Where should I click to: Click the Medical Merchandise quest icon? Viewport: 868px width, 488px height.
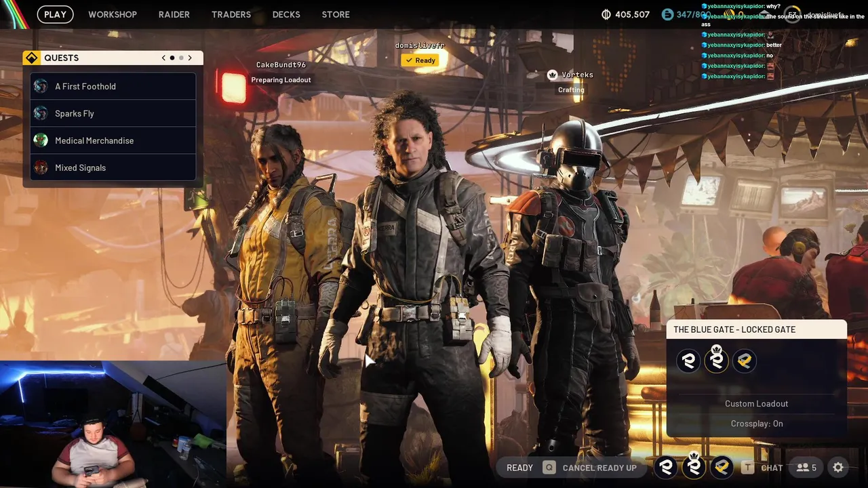click(x=41, y=140)
